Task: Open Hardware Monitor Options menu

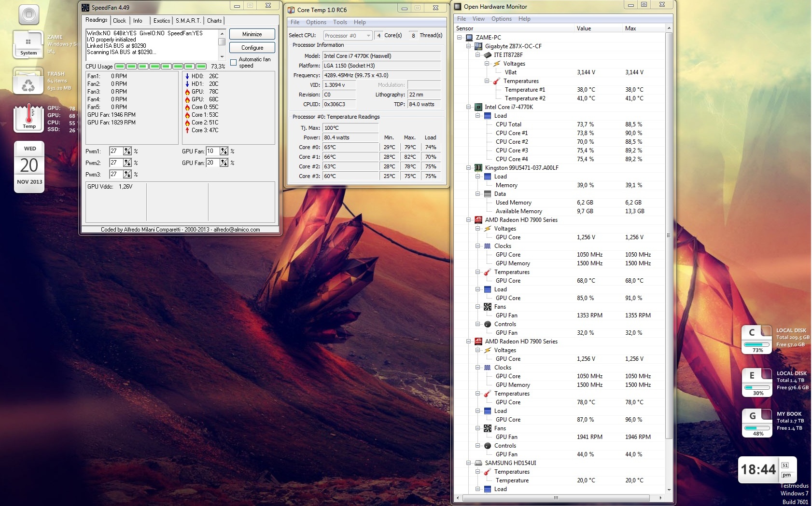Action: 502,19
